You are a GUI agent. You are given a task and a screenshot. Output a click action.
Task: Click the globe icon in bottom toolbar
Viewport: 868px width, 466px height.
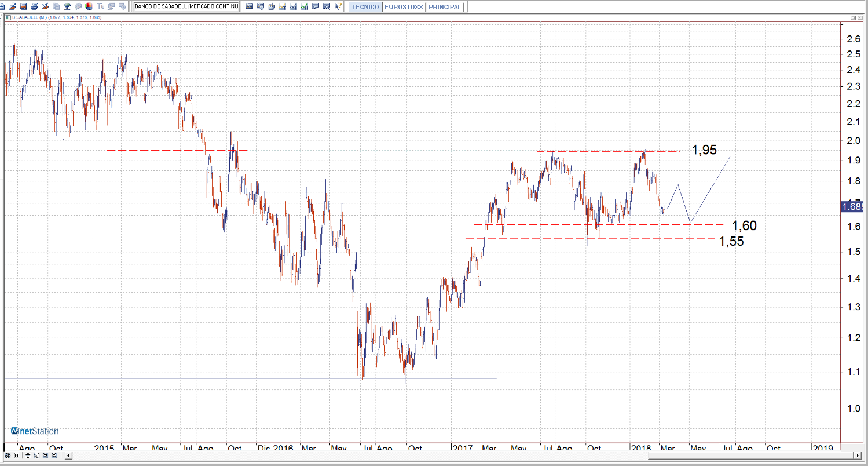8,456
